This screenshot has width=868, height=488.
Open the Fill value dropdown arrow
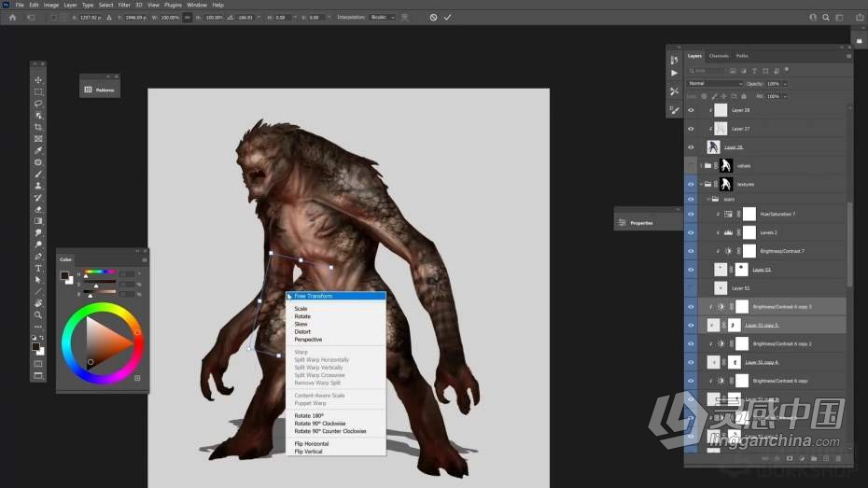pyautogui.click(x=785, y=96)
